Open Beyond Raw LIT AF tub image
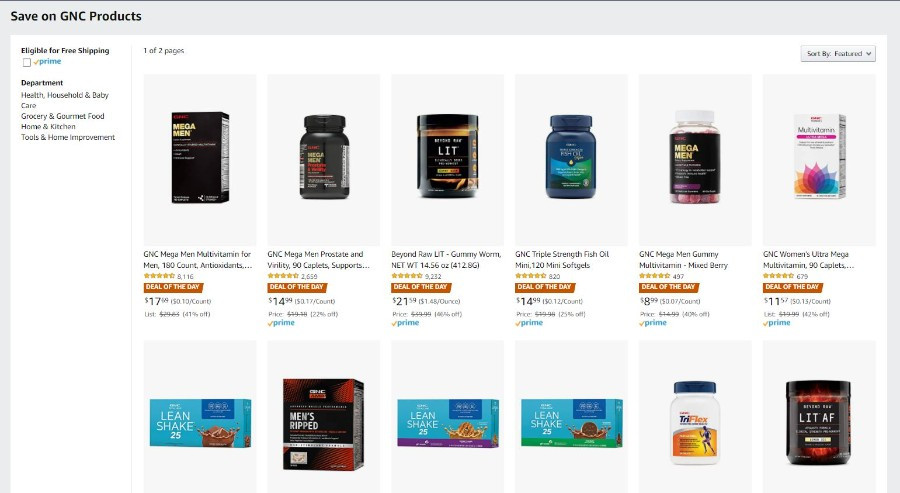Viewport: 900px width, 493px height. pos(818,423)
